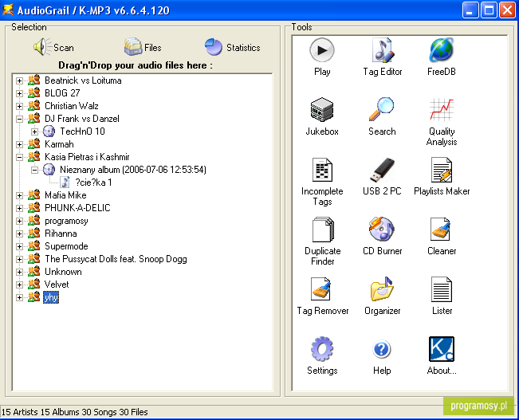
Task: Click the Karmah artist icon
Action: click(x=34, y=144)
